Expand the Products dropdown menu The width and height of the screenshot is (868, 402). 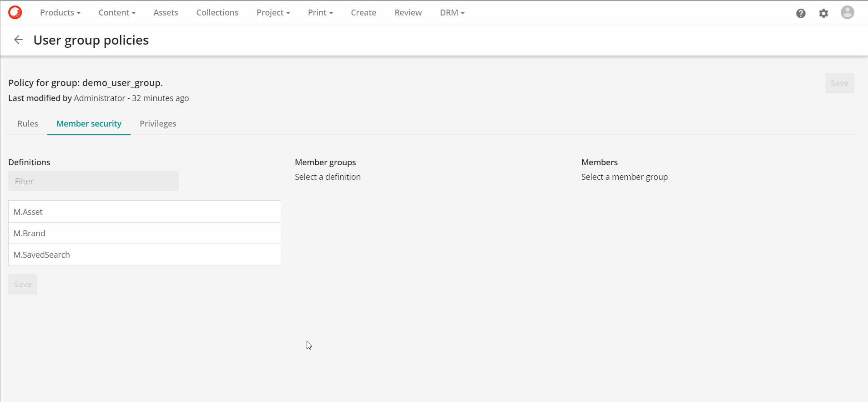pyautogui.click(x=60, y=13)
